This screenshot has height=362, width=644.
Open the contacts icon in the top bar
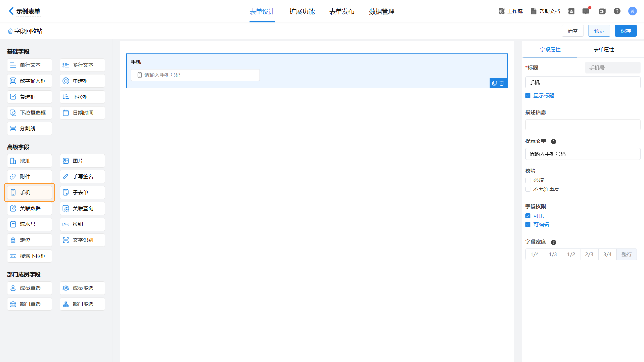click(571, 11)
